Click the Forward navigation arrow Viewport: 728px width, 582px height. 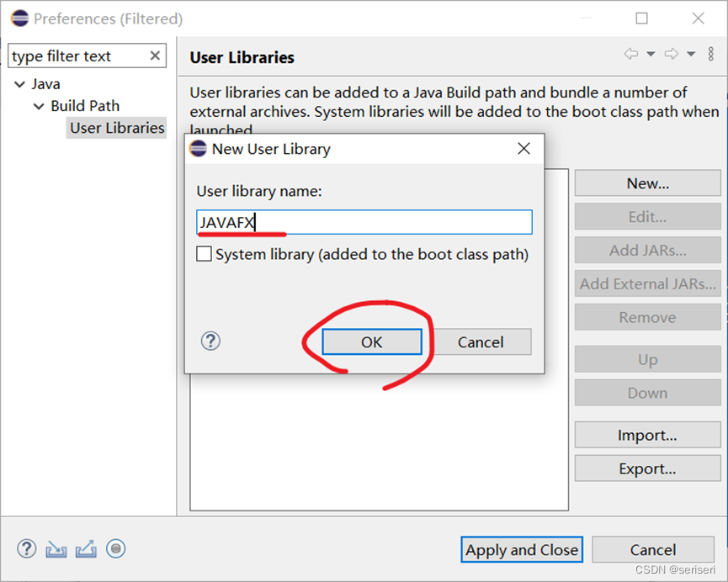[x=671, y=54]
